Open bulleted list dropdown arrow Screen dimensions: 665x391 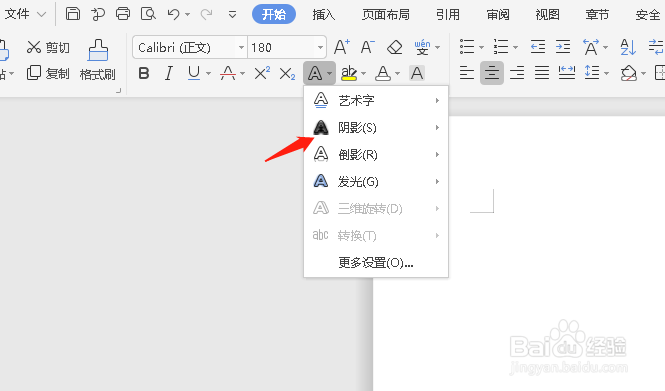(x=481, y=47)
